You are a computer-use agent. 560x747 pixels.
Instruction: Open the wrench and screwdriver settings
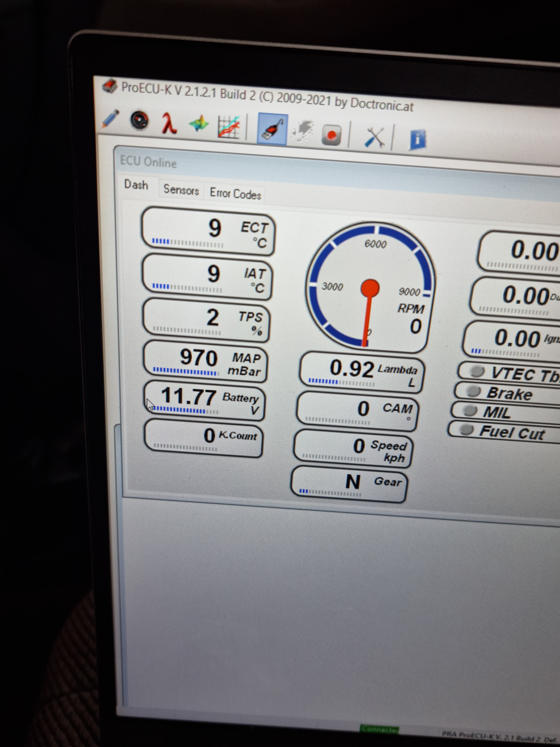point(375,138)
